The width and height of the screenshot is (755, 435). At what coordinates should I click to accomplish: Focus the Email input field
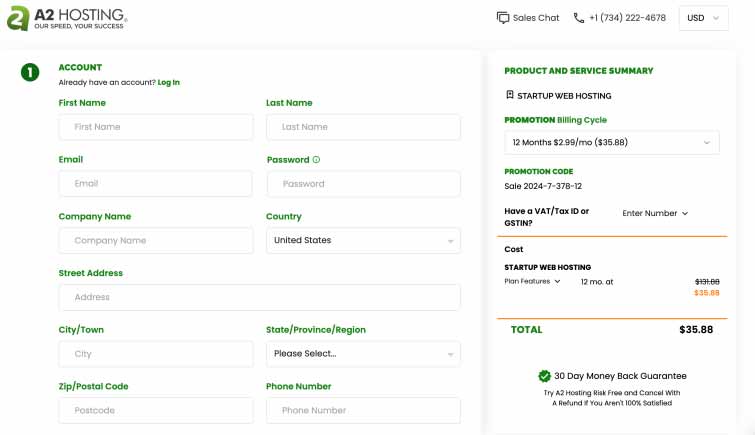click(156, 184)
